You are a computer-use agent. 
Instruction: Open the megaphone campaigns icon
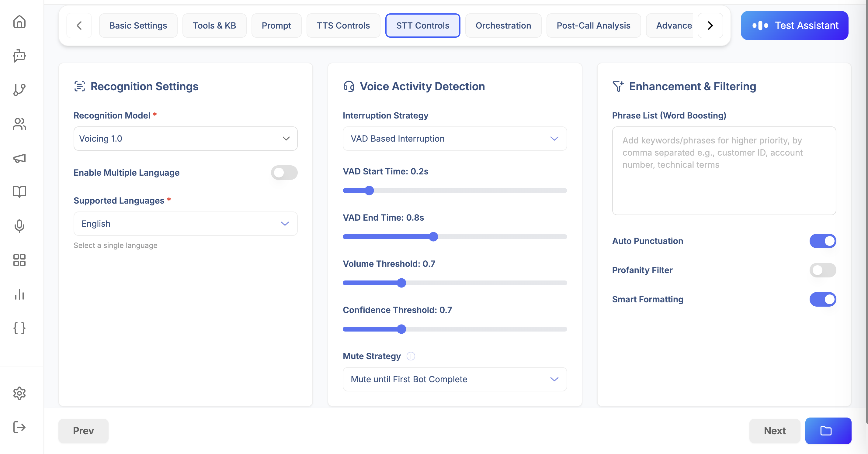coord(19,158)
